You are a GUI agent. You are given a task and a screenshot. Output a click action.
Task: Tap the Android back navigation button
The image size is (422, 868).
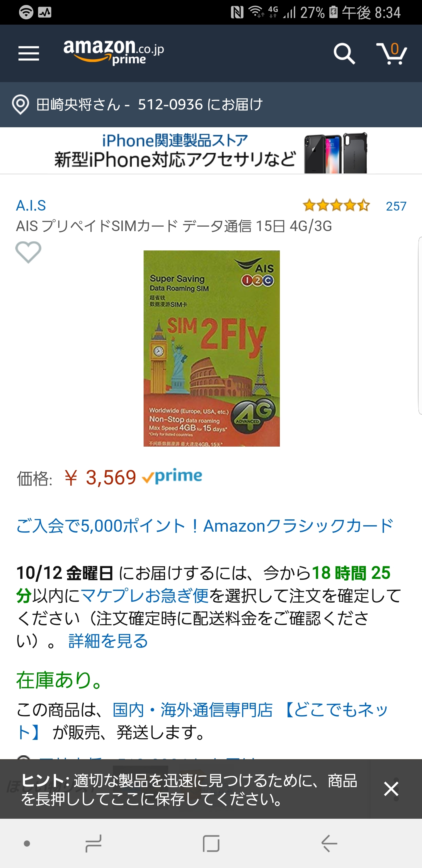[x=329, y=844]
